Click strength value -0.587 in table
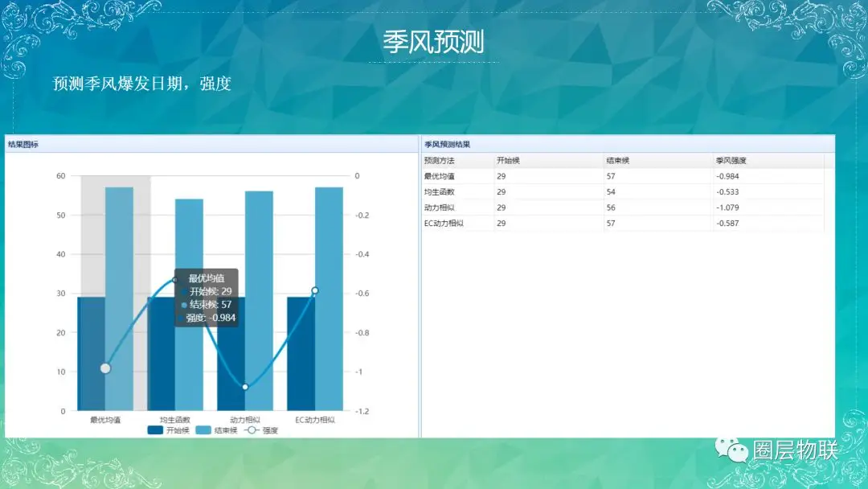Screen dimensions: 868x489 pyautogui.click(x=727, y=223)
